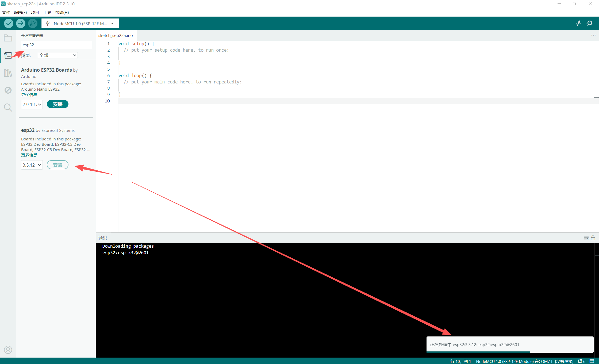Click the esp32:esp-x32@2601 output line
Screen dimensions: 599x364
125,252
